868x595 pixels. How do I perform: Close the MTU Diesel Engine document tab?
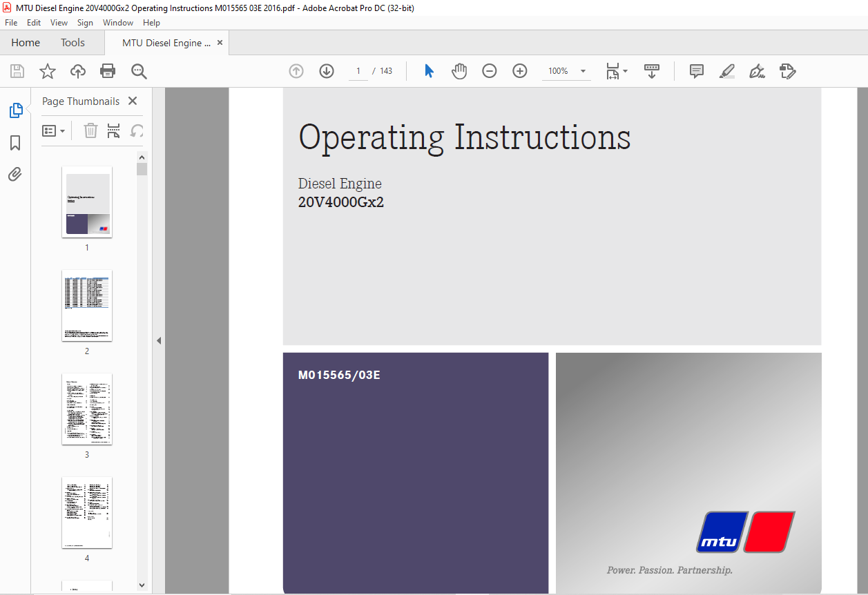(220, 43)
